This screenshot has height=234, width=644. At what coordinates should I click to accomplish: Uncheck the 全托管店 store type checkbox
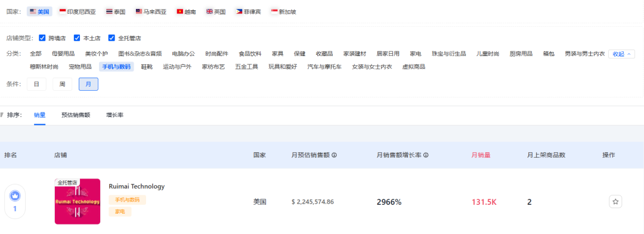pos(112,38)
